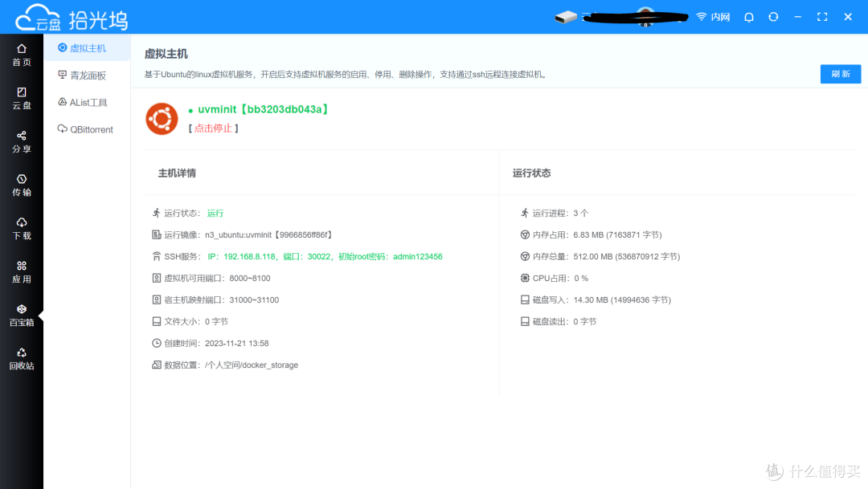Click the SSH服务 connection info text
Image resolution: width=868 pixels, height=489 pixels.
[x=325, y=257]
